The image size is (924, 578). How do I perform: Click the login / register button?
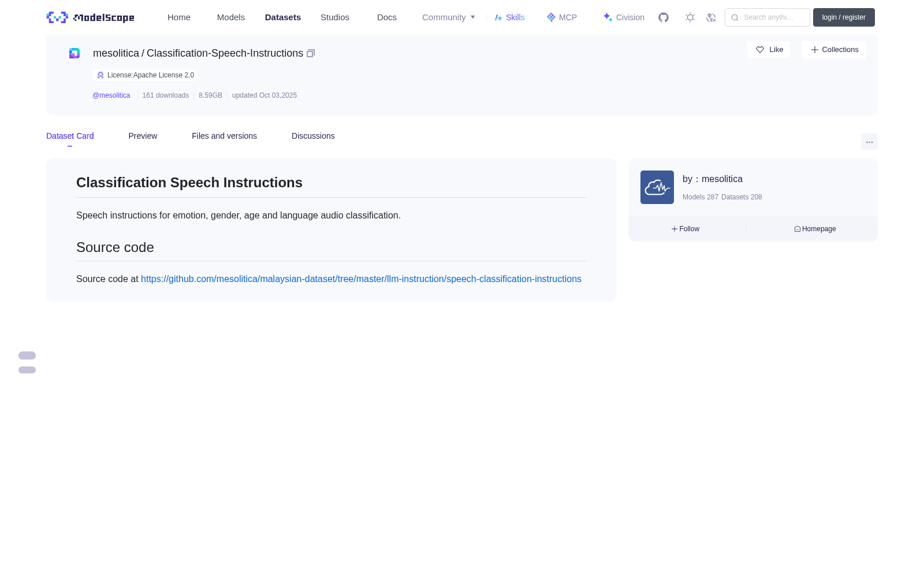844,17
